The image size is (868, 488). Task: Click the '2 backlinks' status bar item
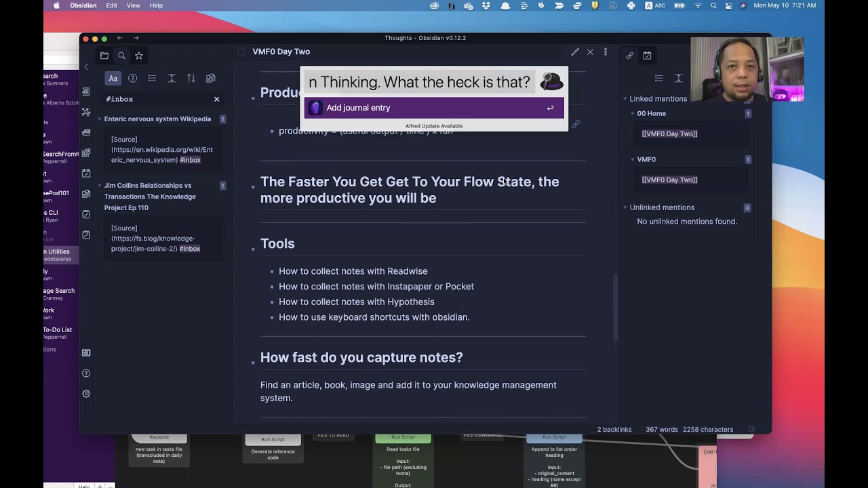[x=614, y=430]
